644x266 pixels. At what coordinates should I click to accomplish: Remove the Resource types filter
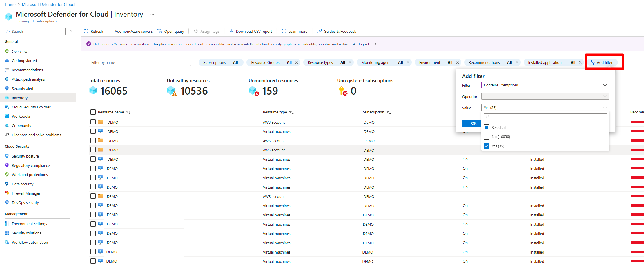350,62
